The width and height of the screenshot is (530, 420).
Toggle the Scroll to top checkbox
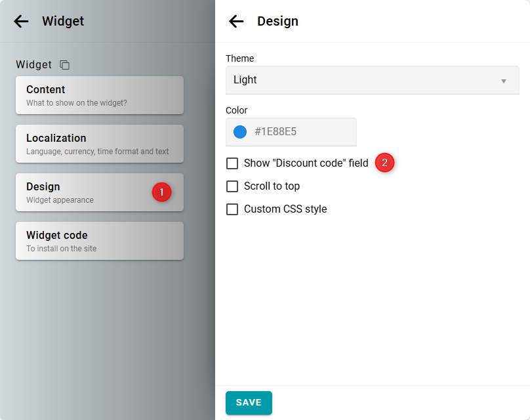click(x=232, y=186)
